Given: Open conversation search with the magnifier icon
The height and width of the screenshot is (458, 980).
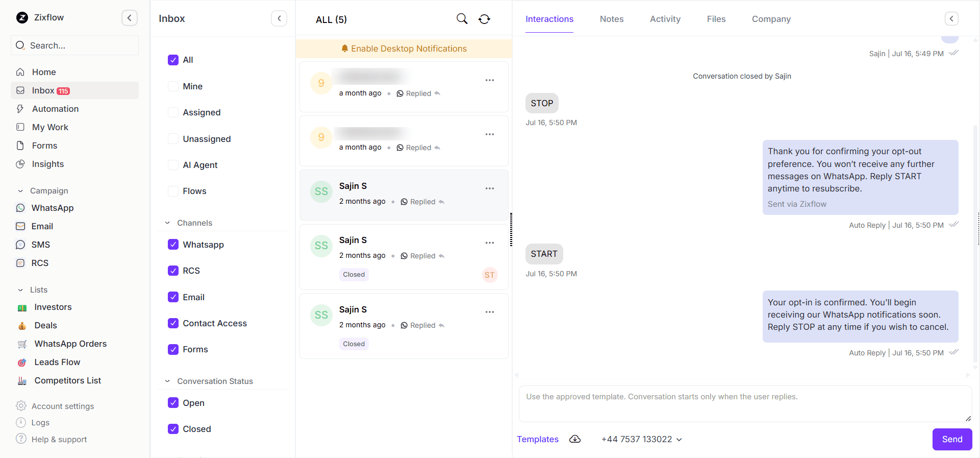Looking at the screenshot, I should click(x=462, y=19).
